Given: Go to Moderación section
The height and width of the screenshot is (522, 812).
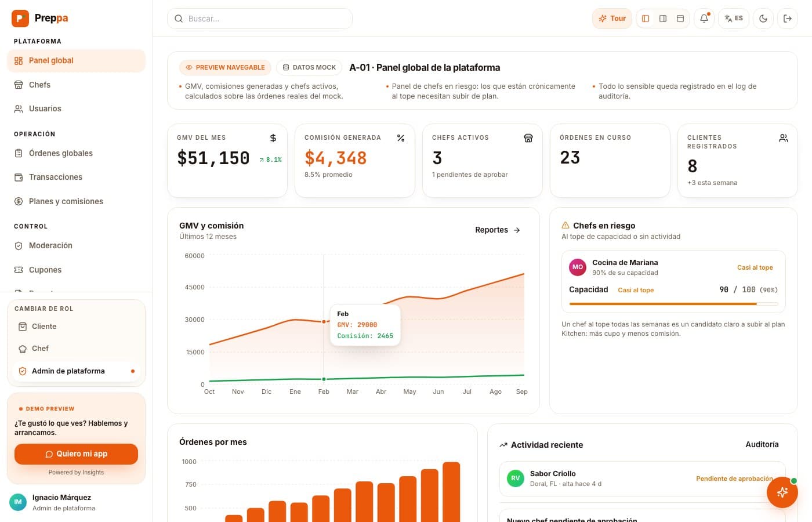Looking at the screenshot, I should pos(76,245).
